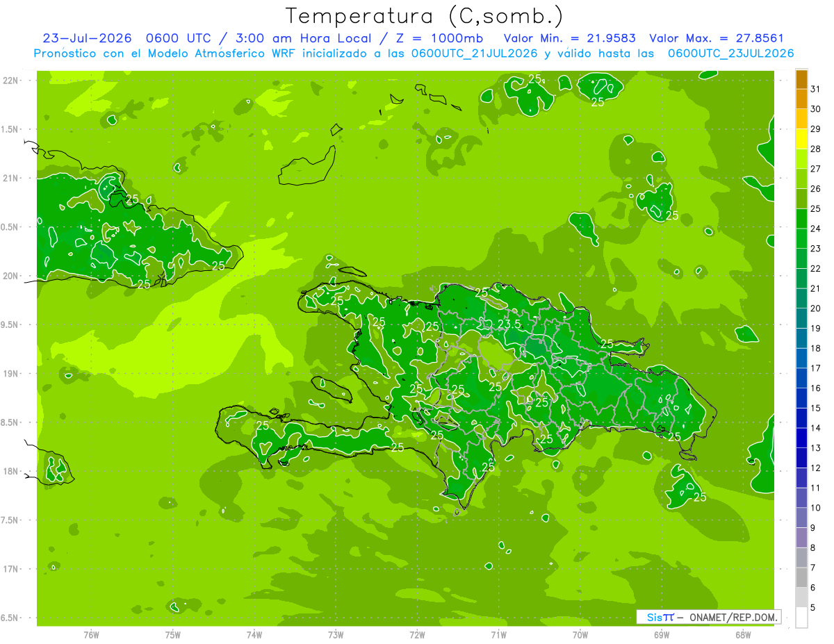Screen dimensions: 834x644
Task: Click legend value label '13'
Action: coord(816,448)
